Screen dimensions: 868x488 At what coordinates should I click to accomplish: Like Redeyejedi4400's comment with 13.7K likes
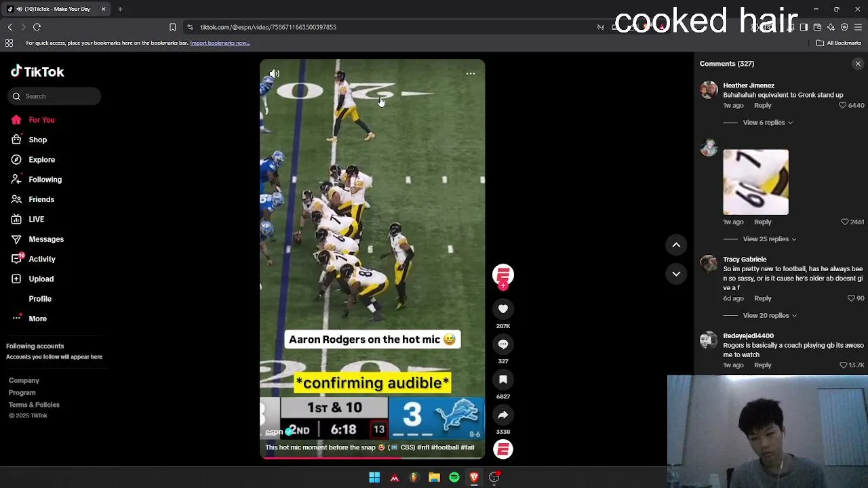(843, 365)
